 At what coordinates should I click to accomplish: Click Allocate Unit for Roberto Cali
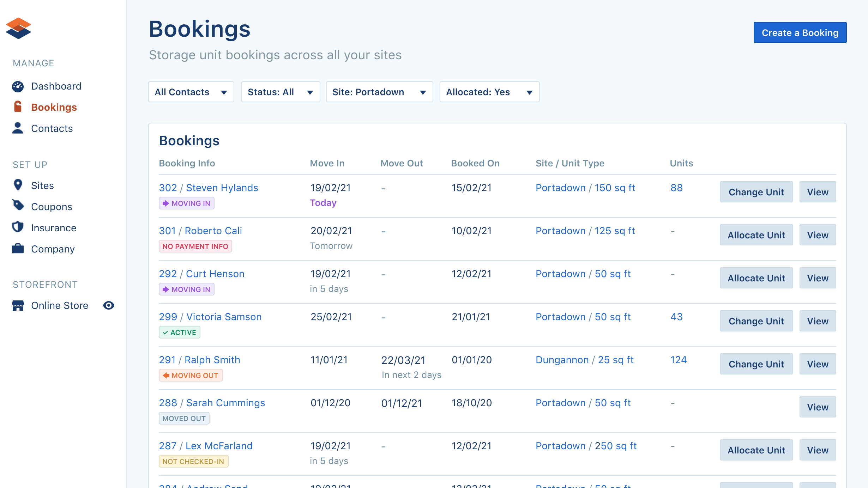[x=756, y=235]
